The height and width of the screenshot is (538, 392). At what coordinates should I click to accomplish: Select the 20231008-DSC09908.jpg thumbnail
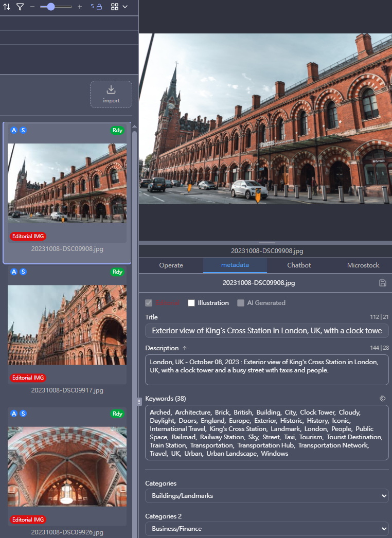pyautogui.click(x=67, y=183)
